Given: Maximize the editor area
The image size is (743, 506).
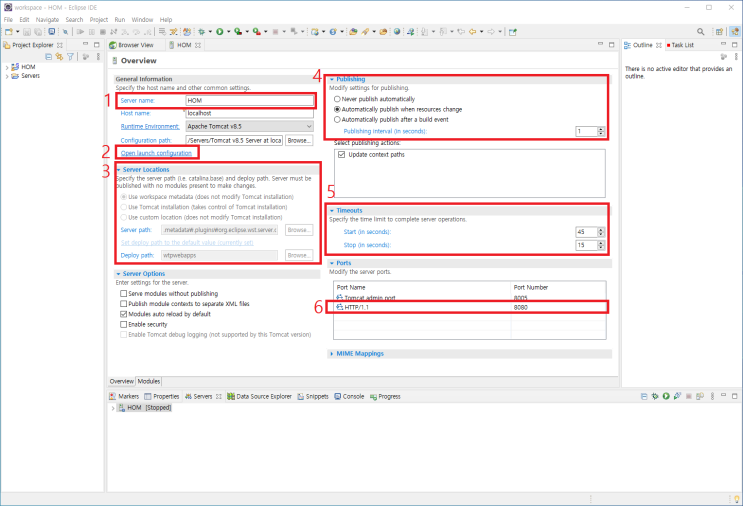Looking at the screenshot, I should (x=612, y=45).
